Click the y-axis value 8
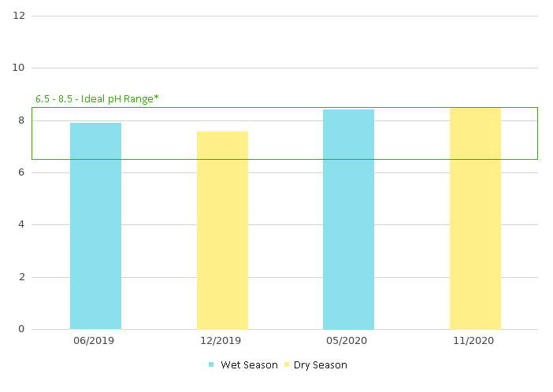The height and width of the screenshot is (392, 553). [x=21, y=120]
